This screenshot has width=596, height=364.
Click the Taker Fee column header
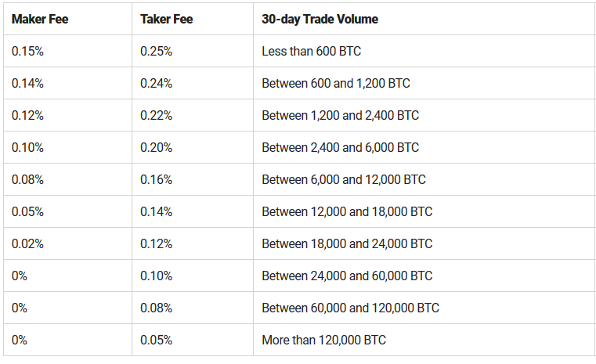point(193,19)
